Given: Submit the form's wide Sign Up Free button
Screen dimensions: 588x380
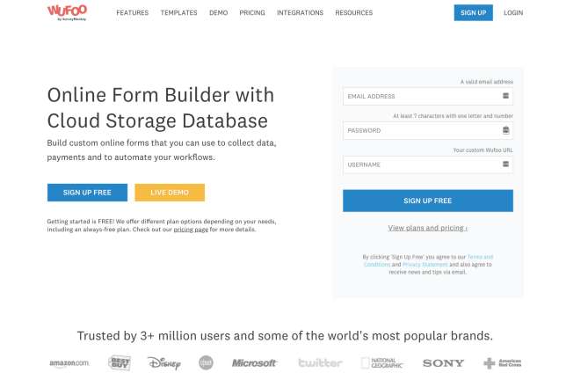Looking at the screenshot, I should coord(428,201).
